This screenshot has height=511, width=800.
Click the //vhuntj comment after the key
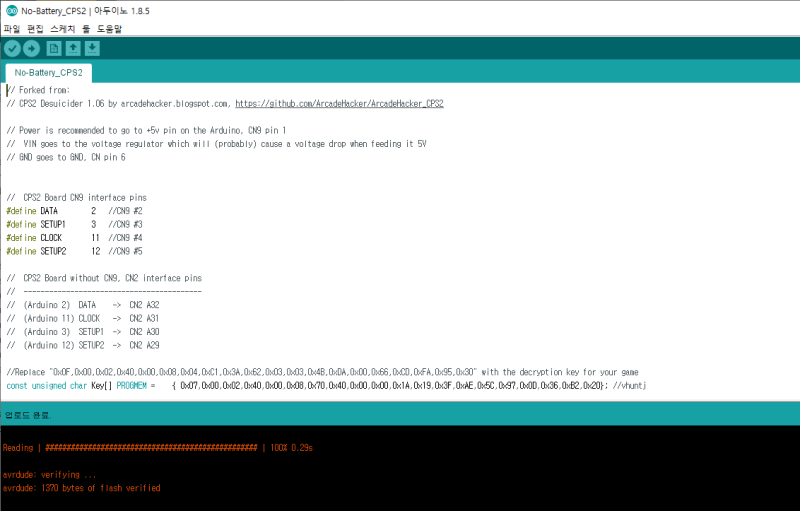tap(629, 386)
